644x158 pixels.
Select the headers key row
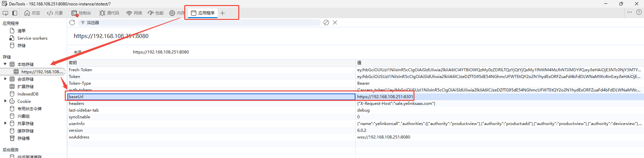tap(211, 103)
